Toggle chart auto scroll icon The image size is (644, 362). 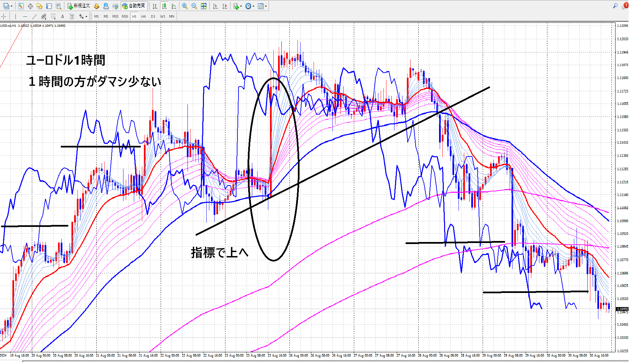click(x=215, y=6)
